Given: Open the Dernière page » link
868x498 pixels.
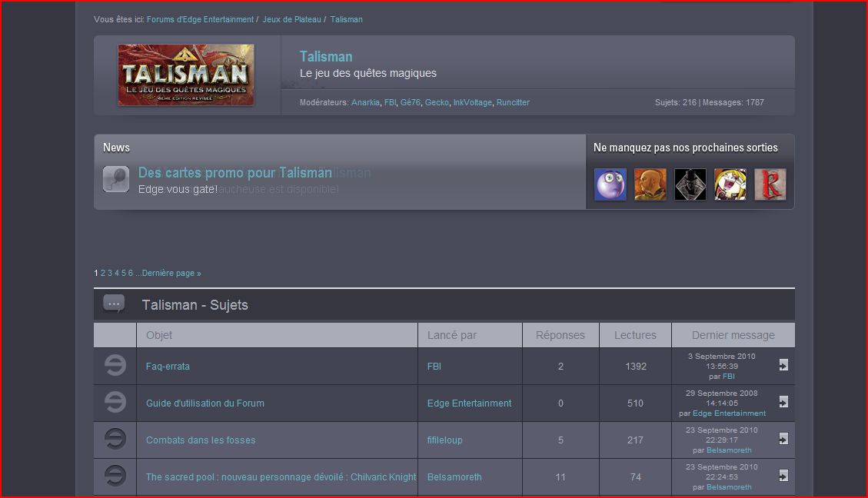Looking at the screenshot, I should [171, 273].
